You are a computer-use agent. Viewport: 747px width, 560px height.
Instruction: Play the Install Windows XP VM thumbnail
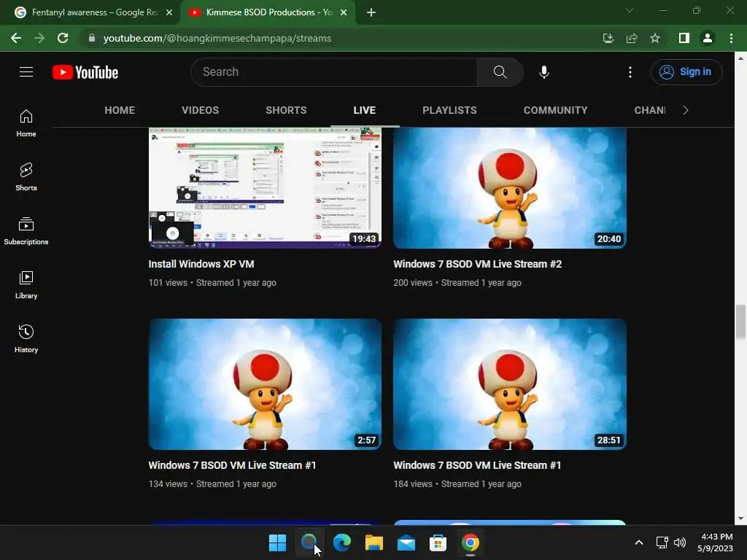point(265,187)
